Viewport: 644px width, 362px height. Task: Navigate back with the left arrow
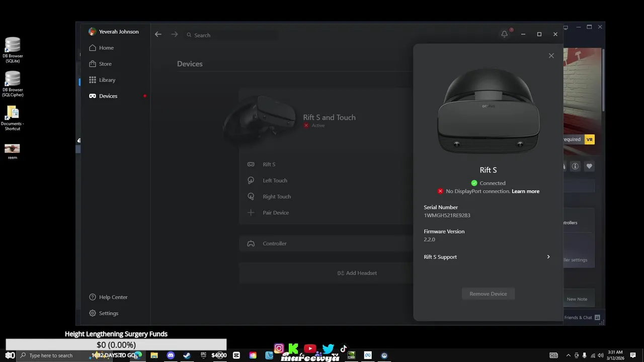coord(158,34)
